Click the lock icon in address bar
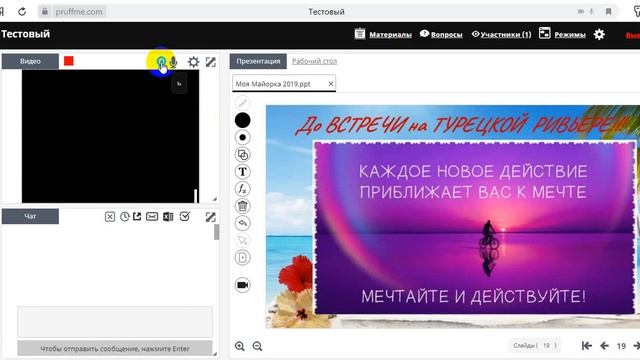 (45, 11)
